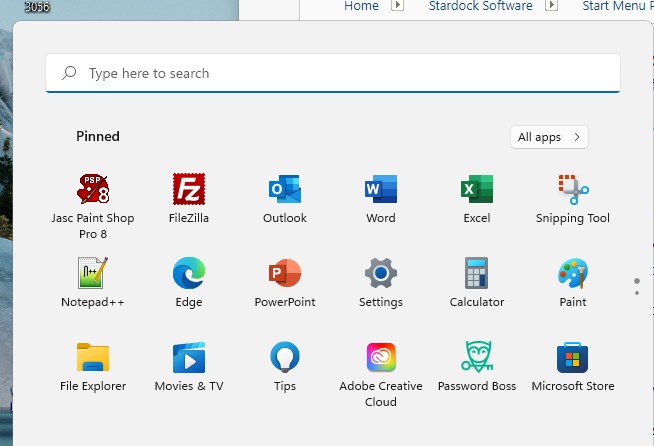Click the Pinned section heading
The height and width of the screenshot is (446, 654).
(98, 136)
